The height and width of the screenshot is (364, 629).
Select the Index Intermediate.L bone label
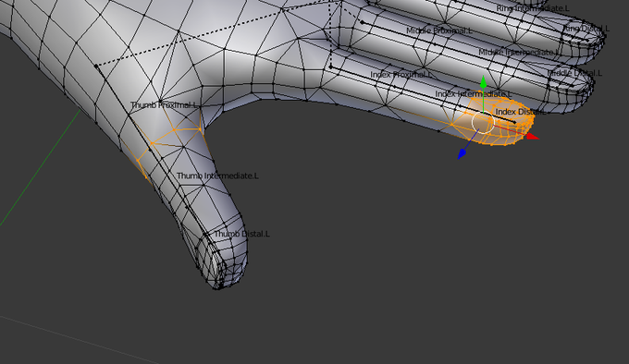point(474,93)
